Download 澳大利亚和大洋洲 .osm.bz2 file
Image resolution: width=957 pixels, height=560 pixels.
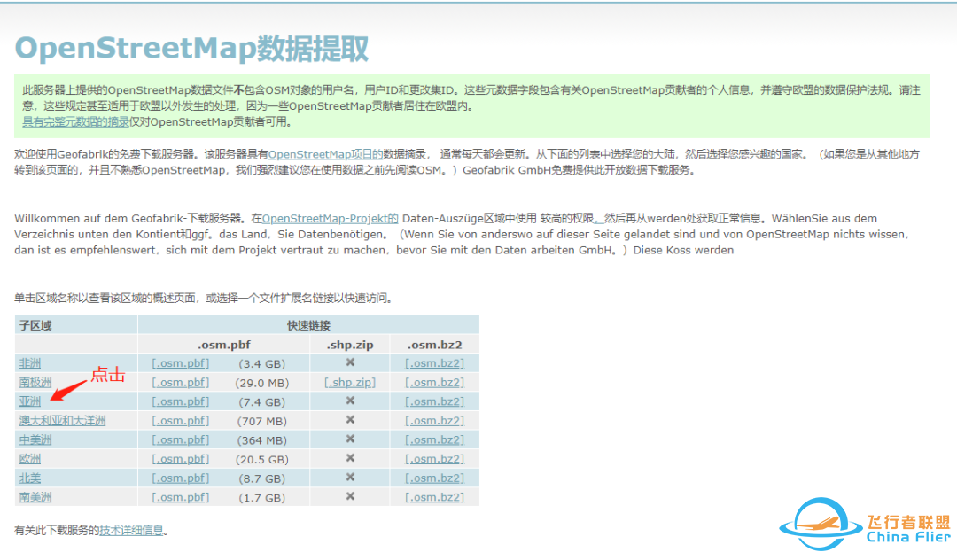(434, 421)
